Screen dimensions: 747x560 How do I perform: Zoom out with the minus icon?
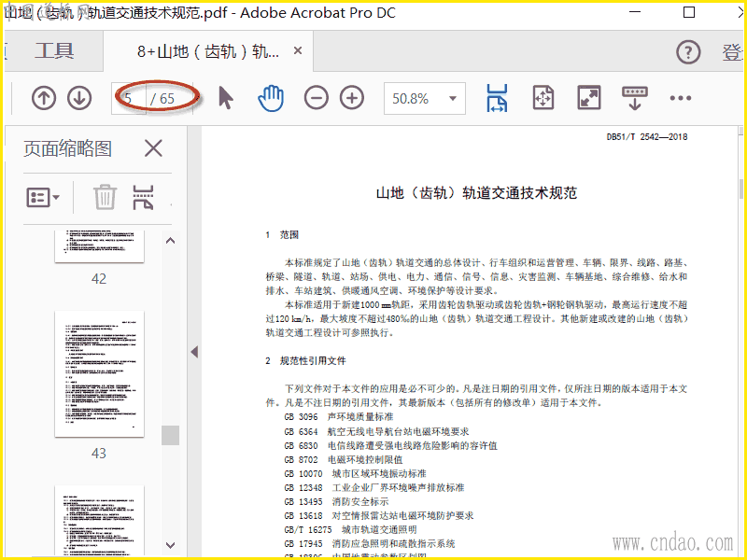coord(317,98)
